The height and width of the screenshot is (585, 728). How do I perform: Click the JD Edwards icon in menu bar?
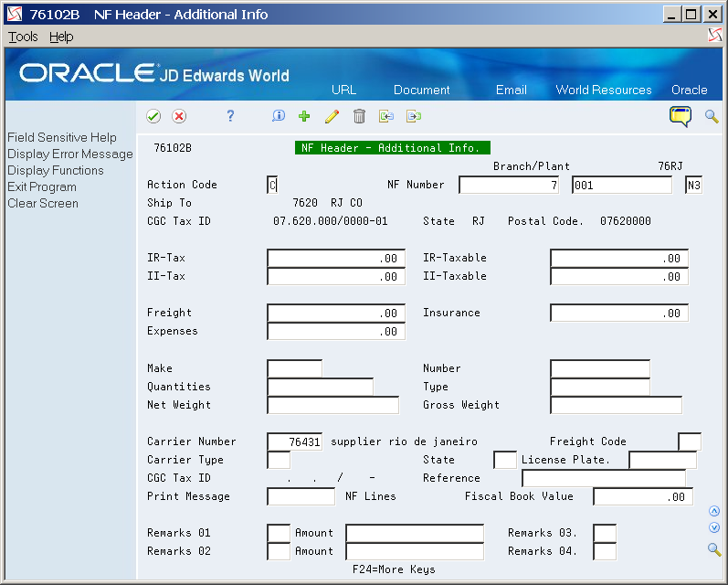tap(714, 35)
